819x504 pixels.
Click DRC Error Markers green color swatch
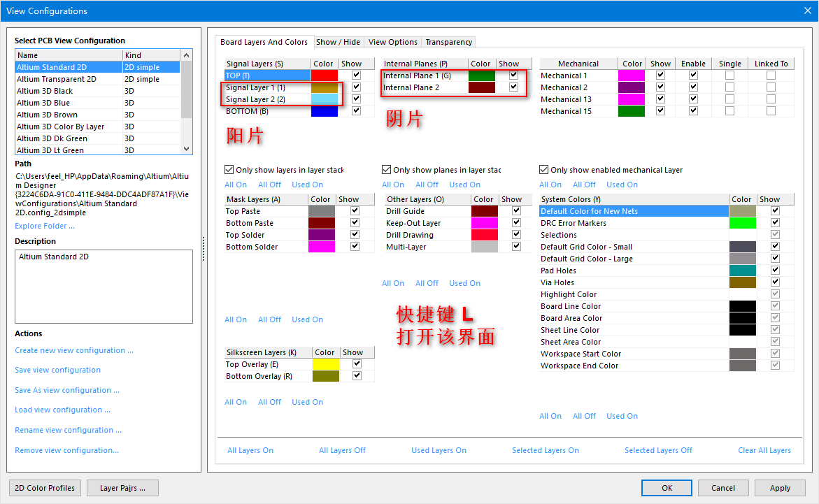point(742,223)
